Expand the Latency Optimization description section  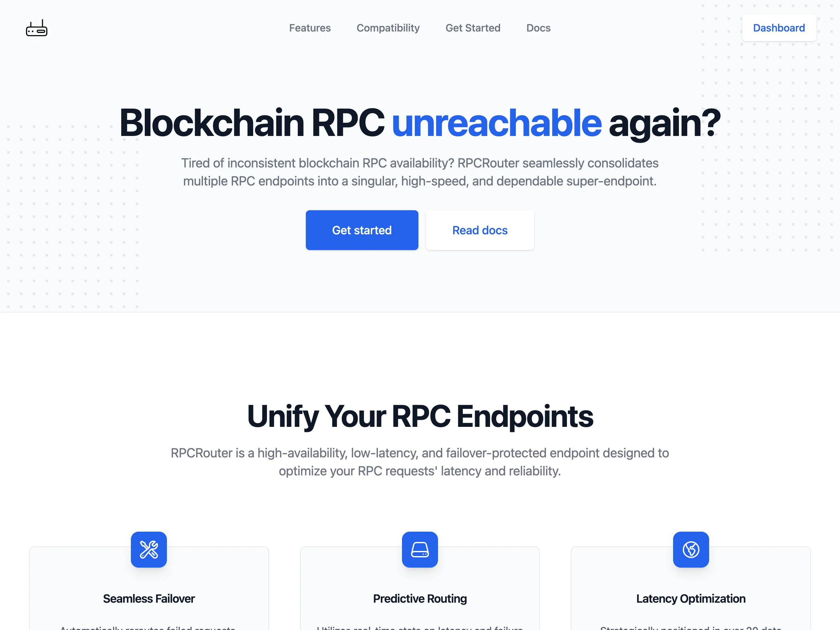690,598
